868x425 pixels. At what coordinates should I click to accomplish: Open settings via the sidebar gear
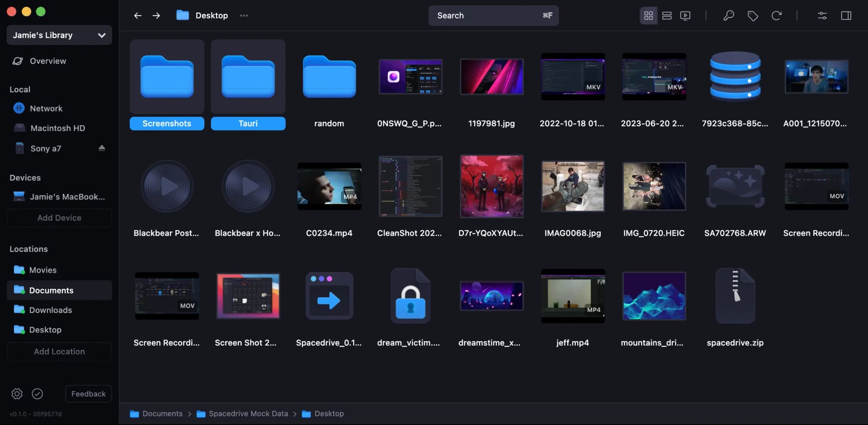pyautogui.click(x=17, y=393)
